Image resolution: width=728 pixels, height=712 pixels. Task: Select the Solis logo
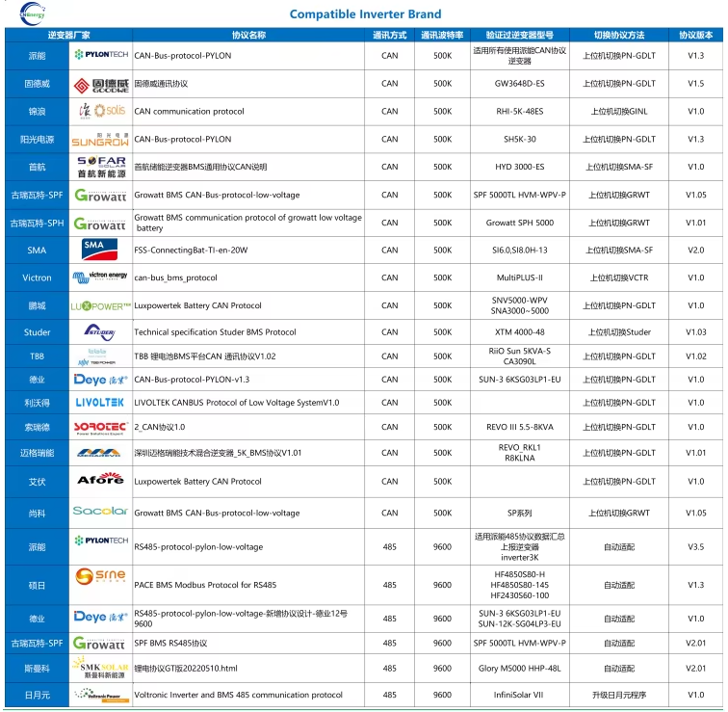point(100,112)
